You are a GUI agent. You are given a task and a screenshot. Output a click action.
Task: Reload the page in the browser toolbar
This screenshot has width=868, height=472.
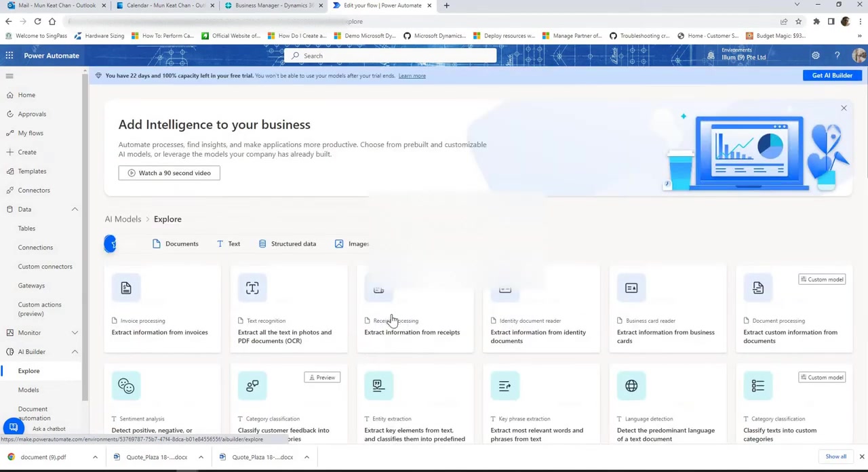[37, 22]
